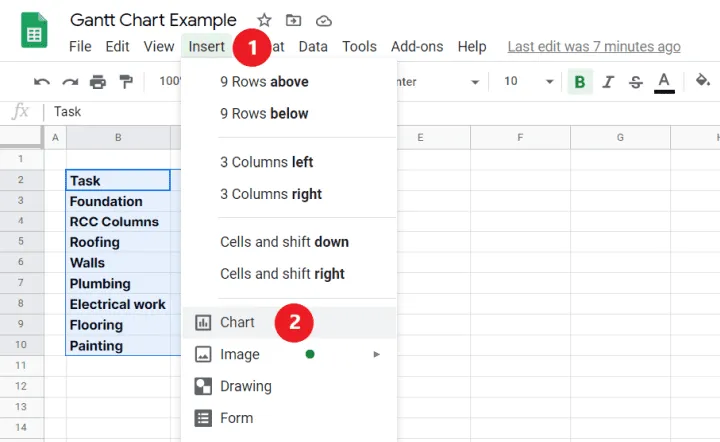The image size is (720, 442).
Task: Select column A header
Action: (x=55, y=137)
